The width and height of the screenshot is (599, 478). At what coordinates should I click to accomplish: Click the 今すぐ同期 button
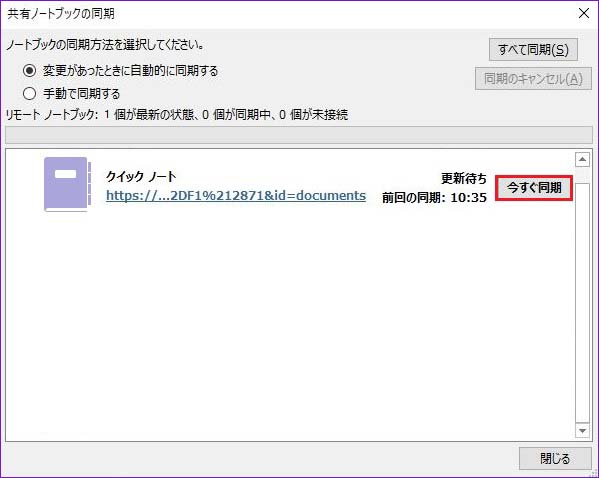pyautogui.click(x=534, y=188)
